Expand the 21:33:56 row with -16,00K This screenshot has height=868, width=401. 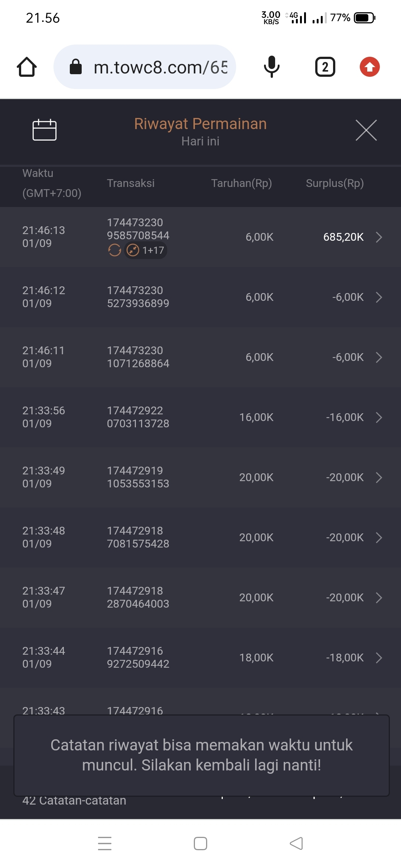(379, 417)
